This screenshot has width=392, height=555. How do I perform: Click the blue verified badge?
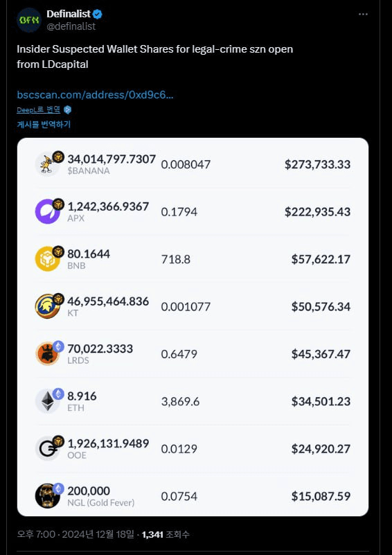coord(98,14)
